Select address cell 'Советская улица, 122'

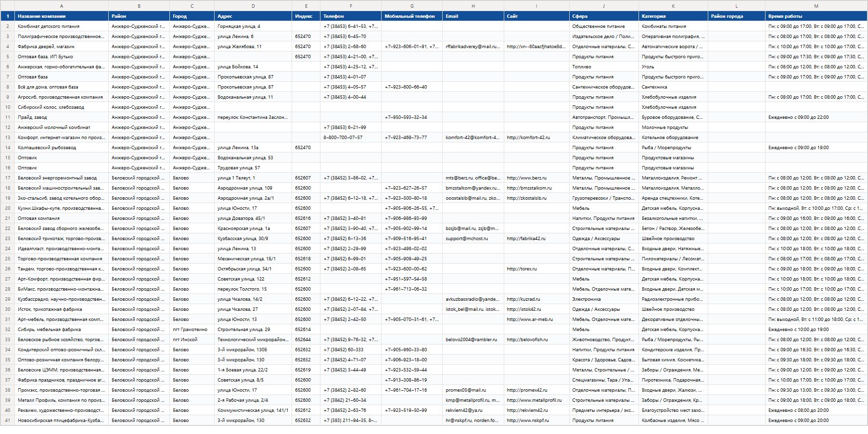253,279
